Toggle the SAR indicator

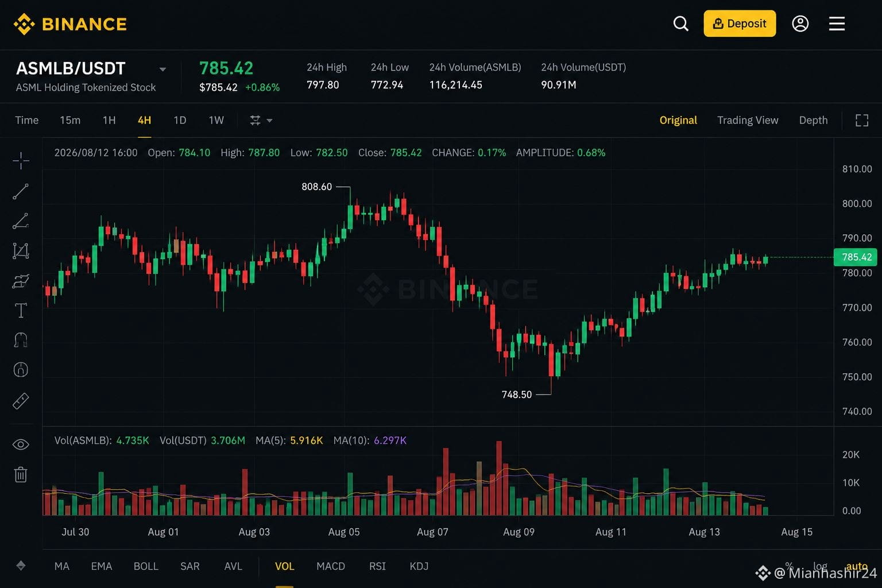(x=190, y=566)
